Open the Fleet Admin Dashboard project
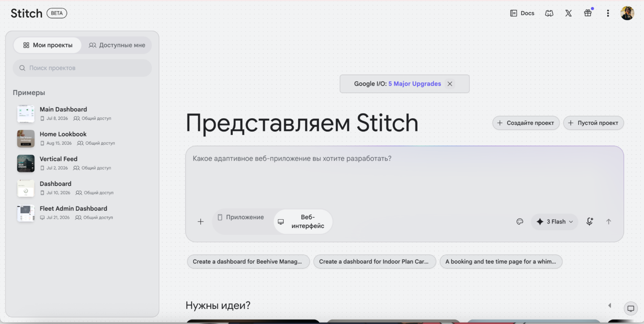Viewport: 644px width, 324px height. pyautogui.click(x=82, y=213)
